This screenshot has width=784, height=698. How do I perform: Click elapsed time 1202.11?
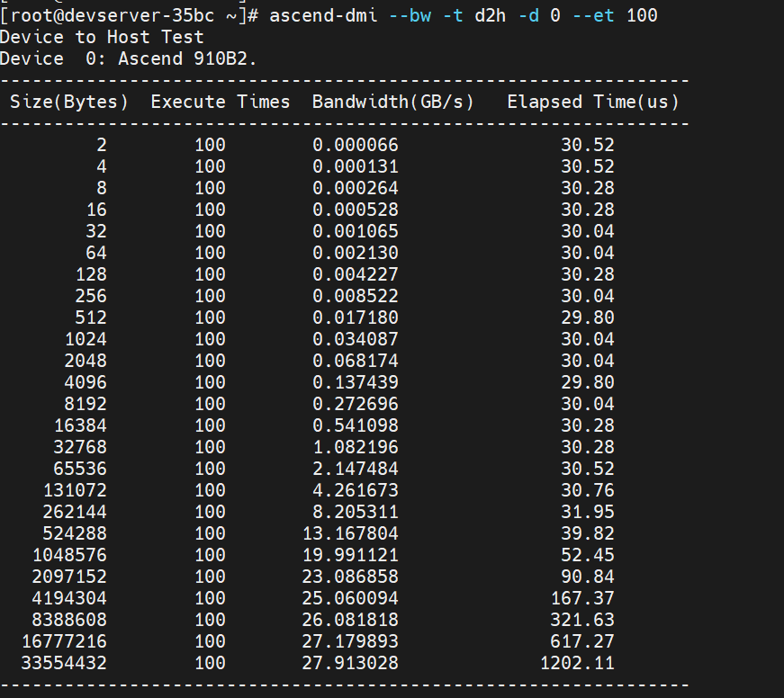577,663
